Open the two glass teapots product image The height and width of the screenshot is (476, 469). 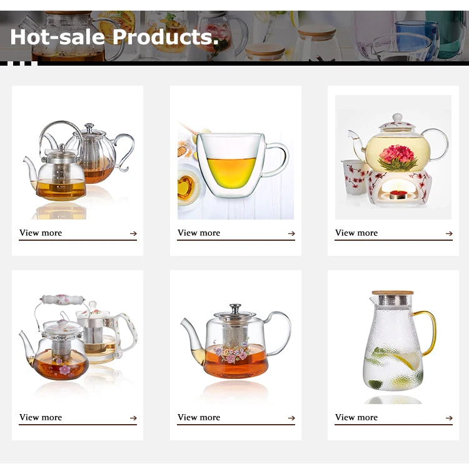pos(78,157)
